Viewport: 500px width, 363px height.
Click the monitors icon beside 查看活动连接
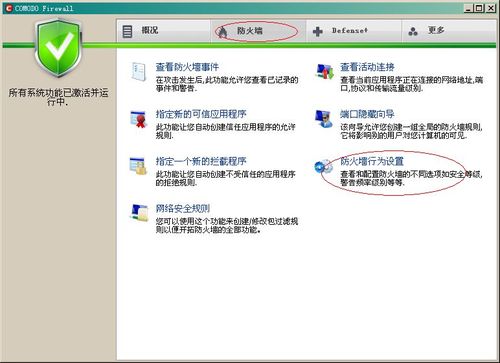coord(324,71)
